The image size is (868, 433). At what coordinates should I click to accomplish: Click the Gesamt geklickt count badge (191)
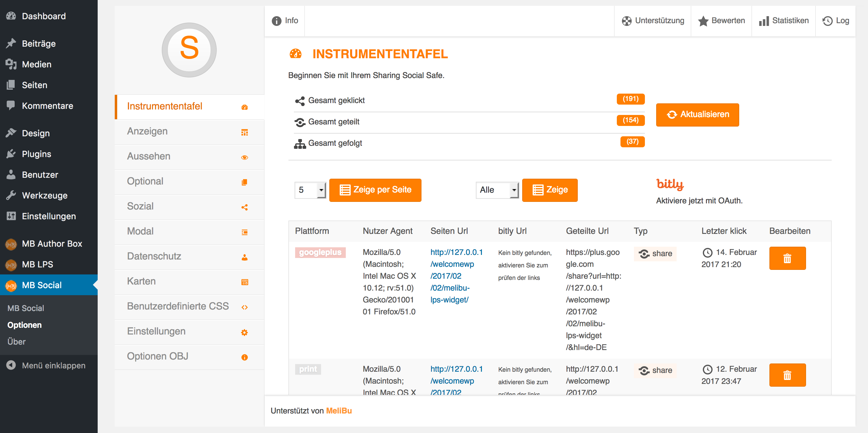pyautogui.click(x=631, y=99)
